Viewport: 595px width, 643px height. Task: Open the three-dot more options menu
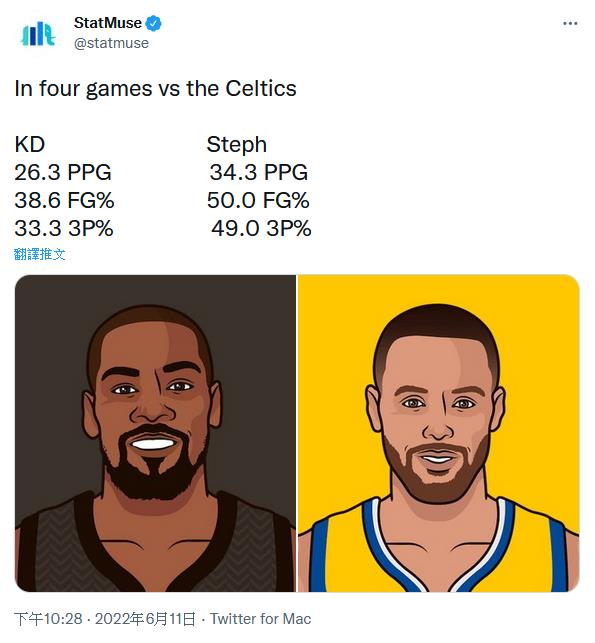point(570,23)
